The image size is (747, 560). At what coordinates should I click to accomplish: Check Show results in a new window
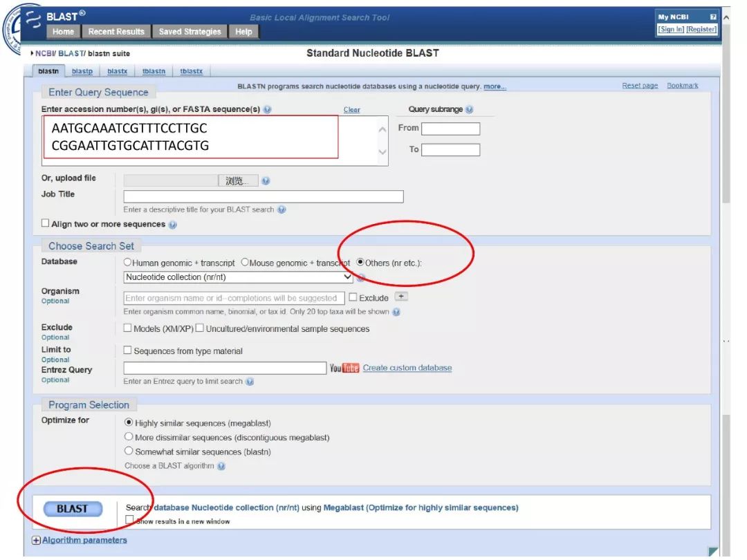(129, 520)
